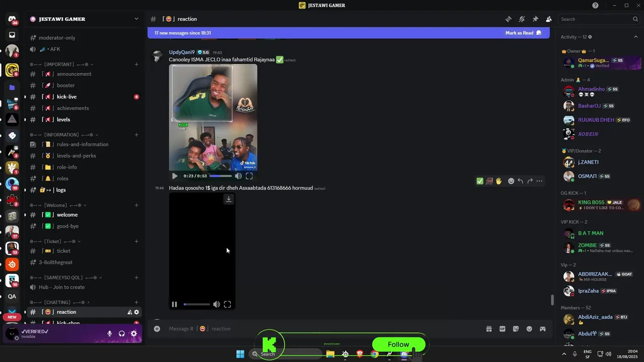Open Windows Start button in taskbar
The width and height of the screenshot is (644, 362).
240,354
